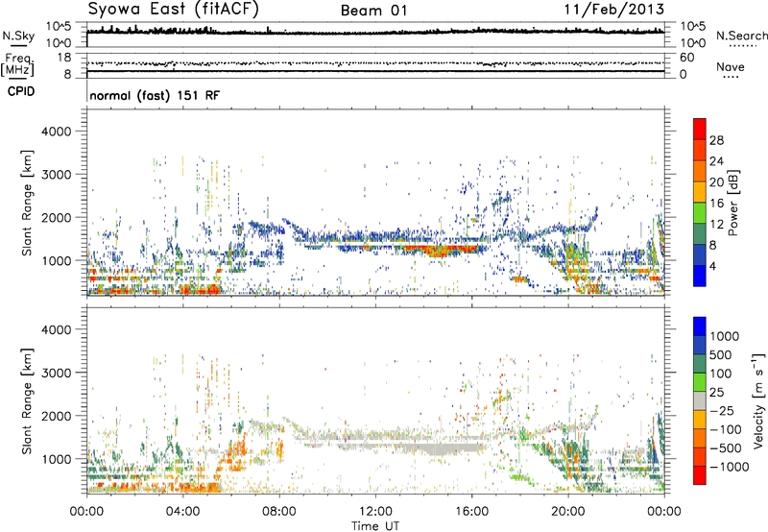This screenshot has height=532, width=768.
Task: Click the '3000' range tick of power panel
Action: [x=56, y=175]
